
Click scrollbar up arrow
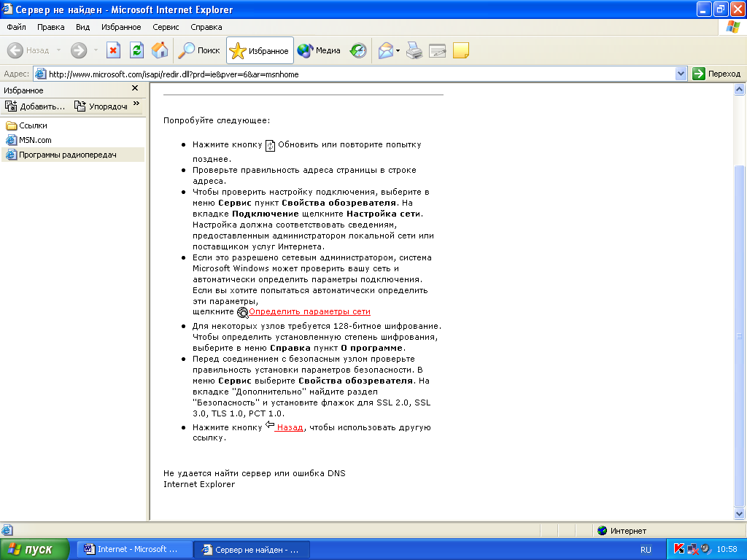click(739, 89)
